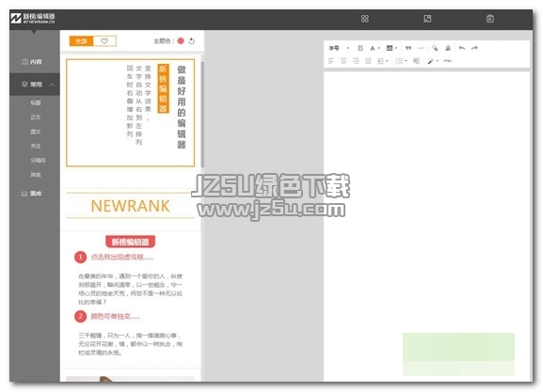Screen dimensions: 543x392
Task: Select 关注 in the sidebar
Action: coord(36,146)
